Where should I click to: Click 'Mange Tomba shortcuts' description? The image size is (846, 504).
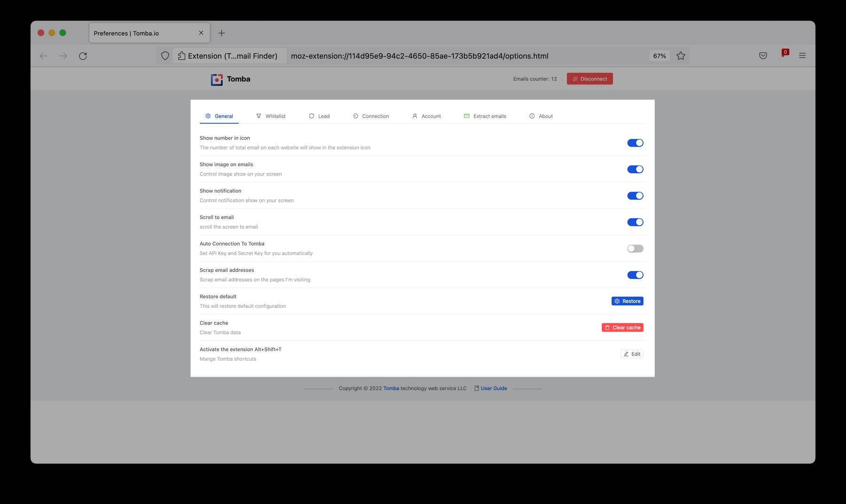(x=228, y=359)
